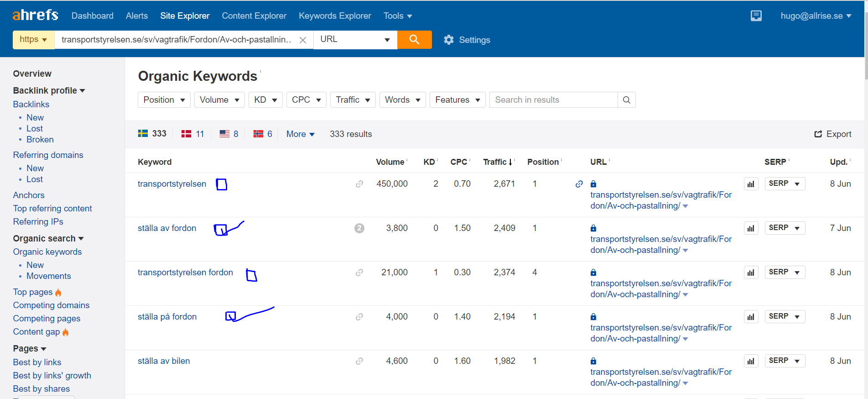Screen dimensions: 868x399
Task: Open the https protocol dropdown
Action: click(33, 40)
